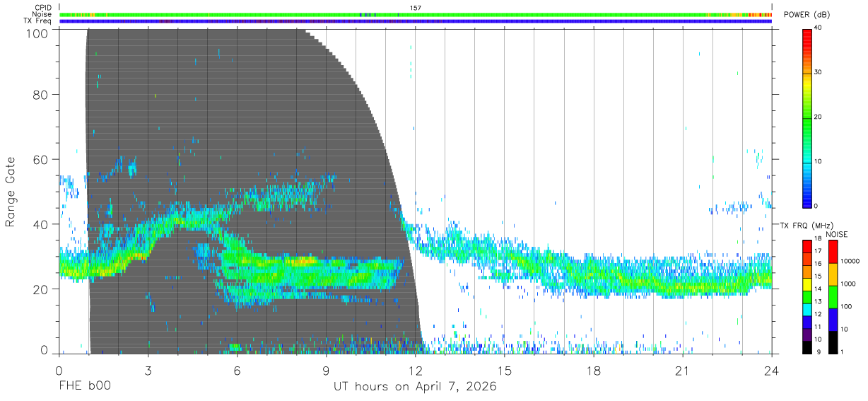Click the UT hours axis label 18

594,371
